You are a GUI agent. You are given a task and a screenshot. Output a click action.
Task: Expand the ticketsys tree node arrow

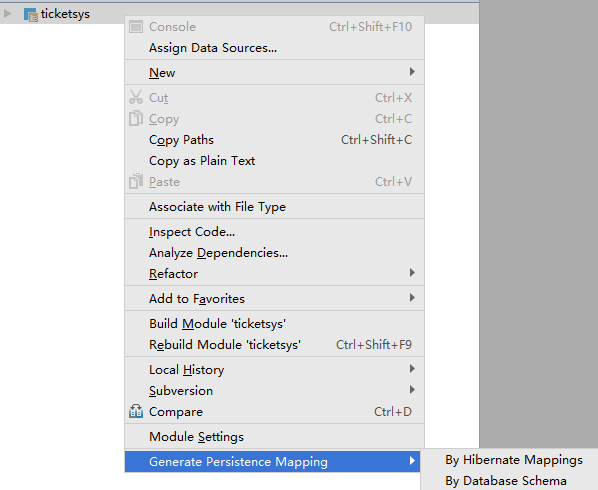click(x=7, y=14)
